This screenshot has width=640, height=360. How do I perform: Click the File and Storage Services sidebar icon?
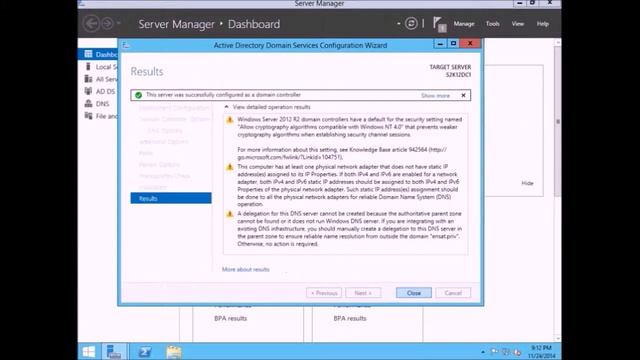tap(88, 116)
